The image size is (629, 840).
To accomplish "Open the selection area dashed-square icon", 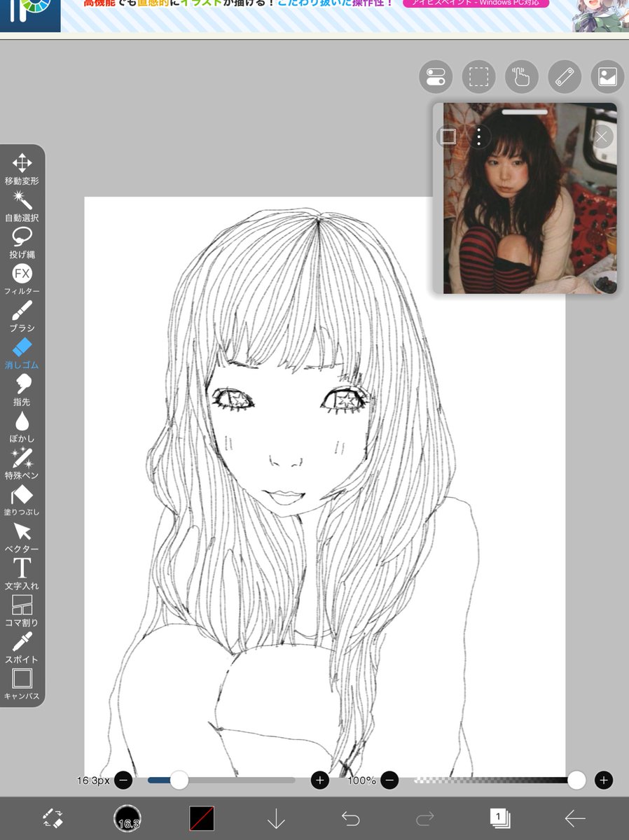I will click(478, 77).
